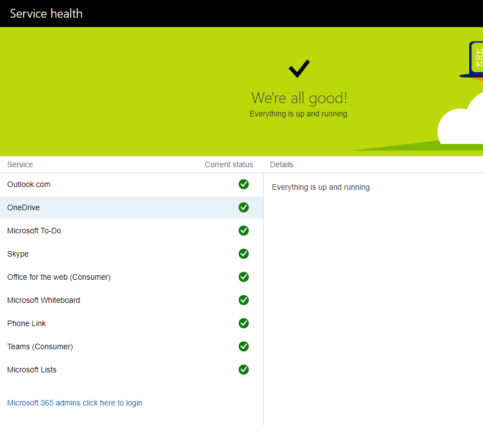The height and width of the screenshot is (448, 483).
Task: Click the Service health page title
Action: (46, 14)
